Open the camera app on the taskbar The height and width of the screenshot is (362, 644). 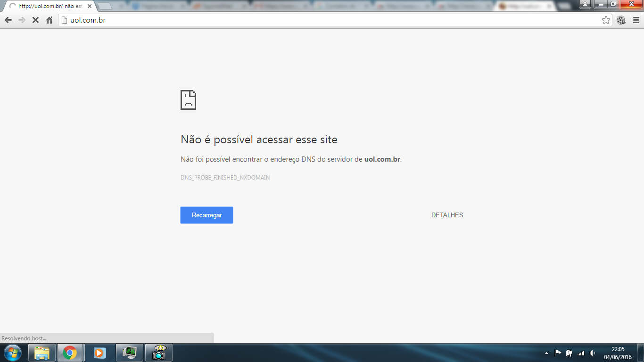tap(158, 353)
